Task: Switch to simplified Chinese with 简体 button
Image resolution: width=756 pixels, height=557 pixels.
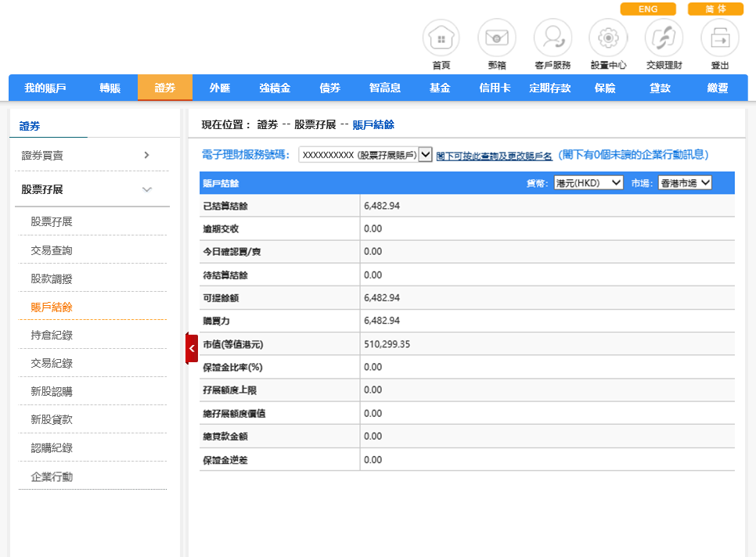Action: click(x=715, y=9)
